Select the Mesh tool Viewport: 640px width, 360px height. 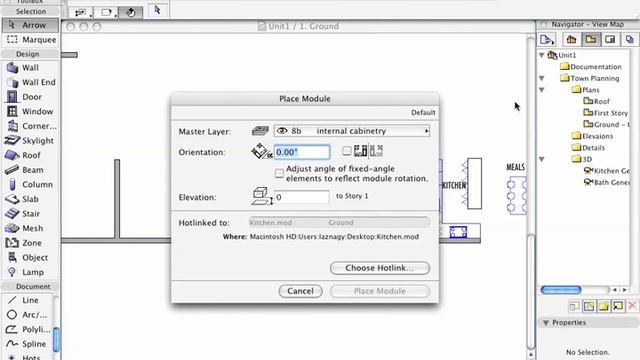(x=30, y=229)
